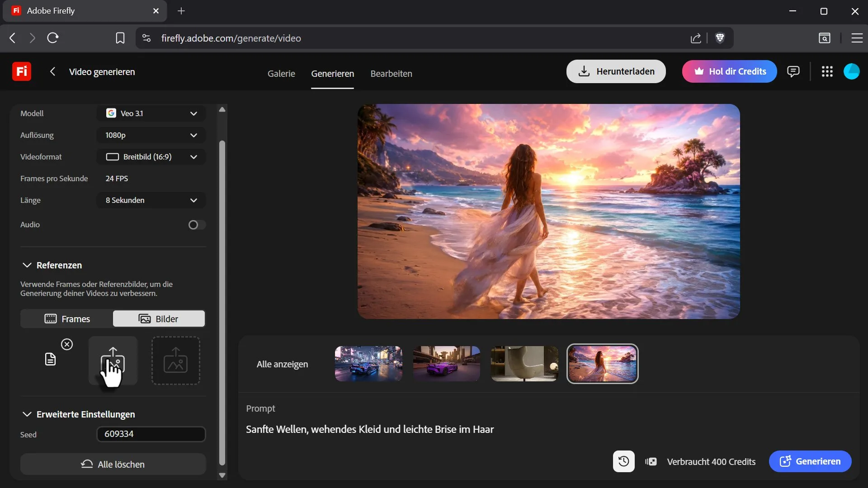Screen dimensions: 868x488
Task: Click the large beach video preview
Action: click(x=548, y=211)
